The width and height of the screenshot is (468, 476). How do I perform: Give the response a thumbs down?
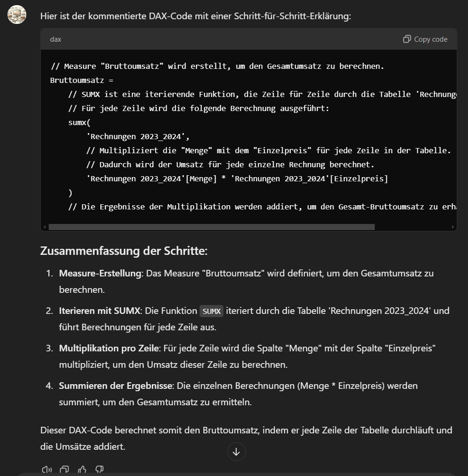coord(99,469)
